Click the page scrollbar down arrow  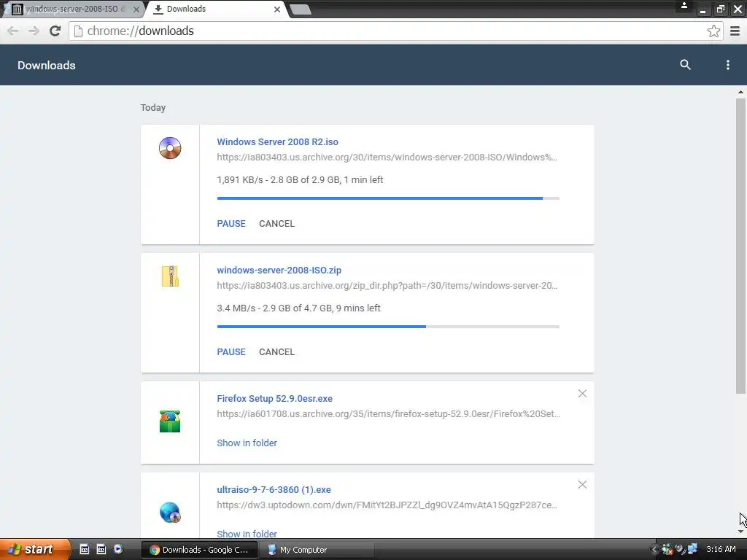click(740, 532)
